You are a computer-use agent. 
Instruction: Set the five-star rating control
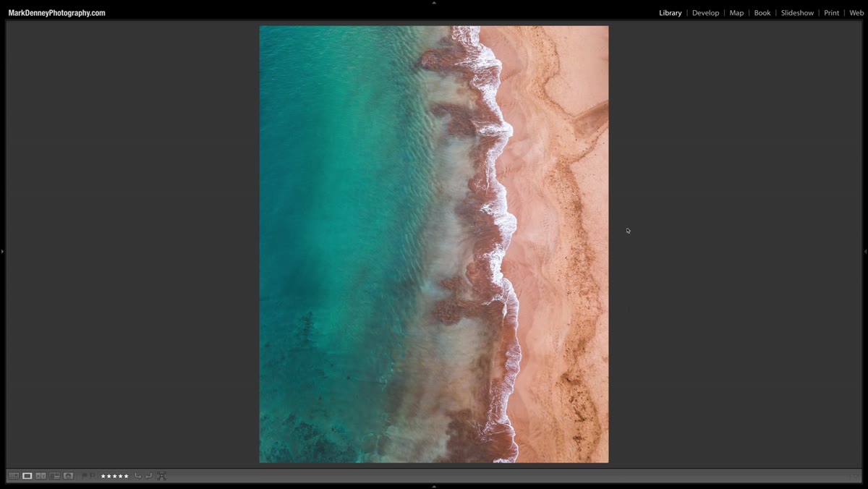(114, 476)
